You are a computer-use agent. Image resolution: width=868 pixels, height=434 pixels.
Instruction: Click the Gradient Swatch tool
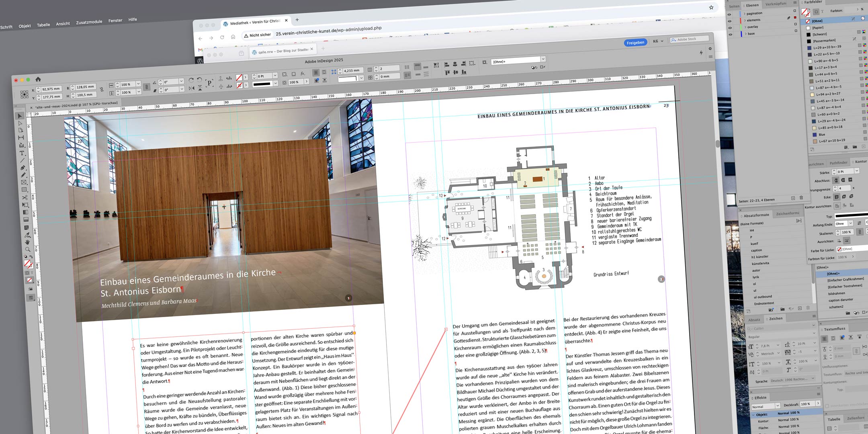tap(25, 212)
